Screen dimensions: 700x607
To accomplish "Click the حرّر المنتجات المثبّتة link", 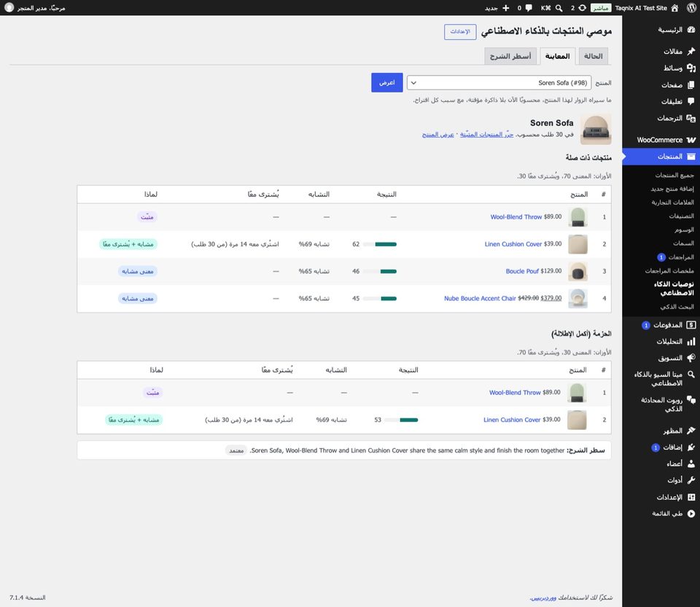I will click(x=486, y=135).
